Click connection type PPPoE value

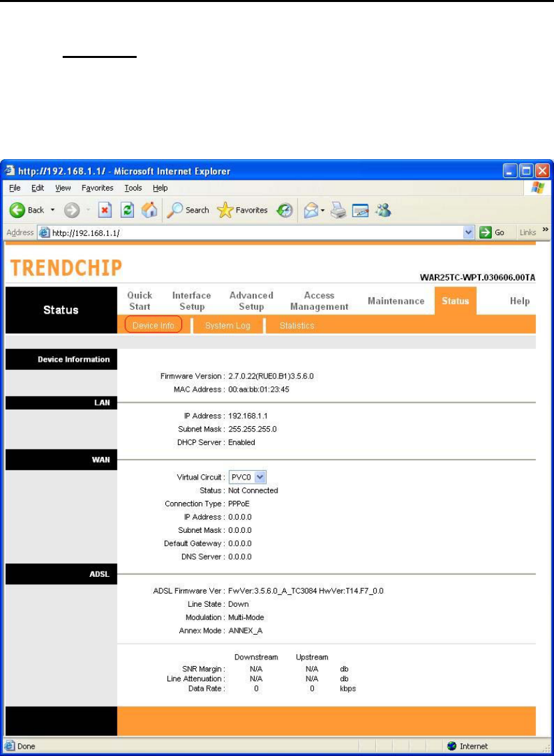tap(239, 504)
